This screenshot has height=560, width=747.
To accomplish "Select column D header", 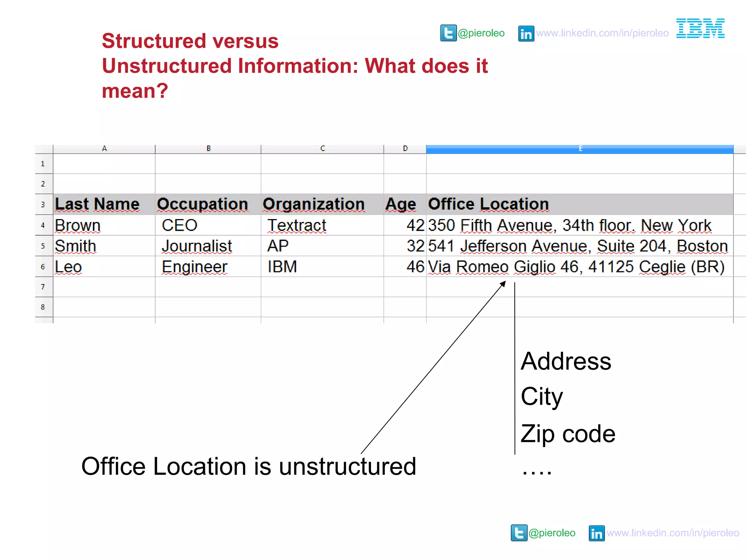I will [x=405, y=149].
